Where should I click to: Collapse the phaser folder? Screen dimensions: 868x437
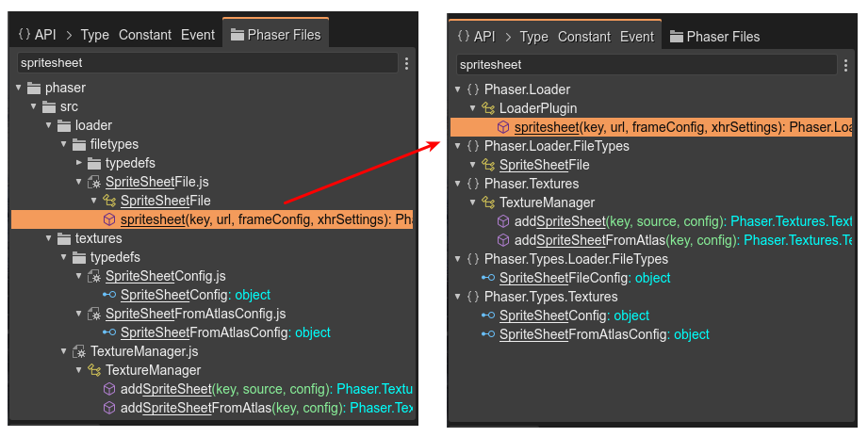(x=19, y=88)
